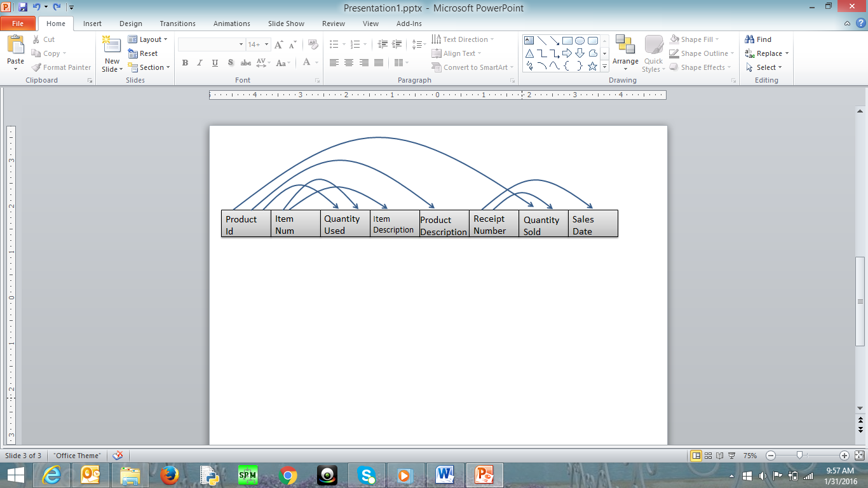Open the Replace command
The image size is (868, 488).
767,53
